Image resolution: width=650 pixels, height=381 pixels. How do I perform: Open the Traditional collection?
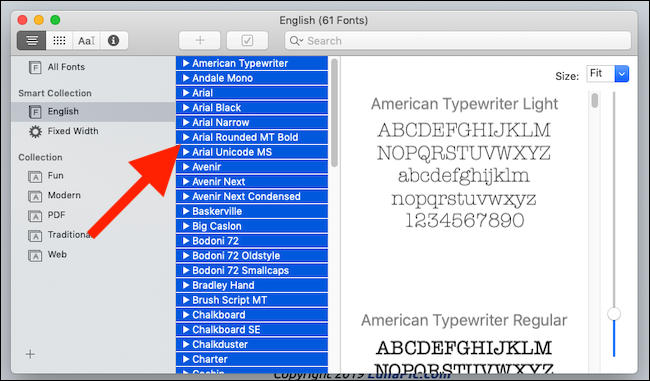coord(70,235)
